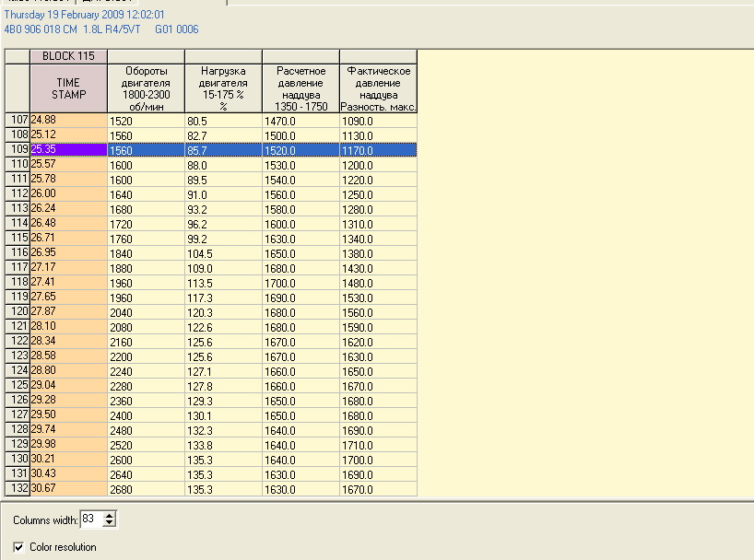Click calculated pressure value 1470.0

click(x=301, y=120)
